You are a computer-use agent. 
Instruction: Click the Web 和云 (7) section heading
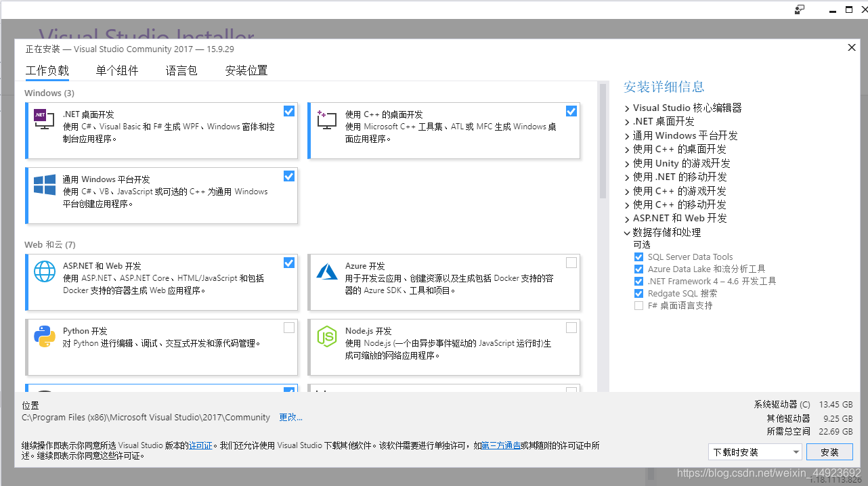coord(50,244)
